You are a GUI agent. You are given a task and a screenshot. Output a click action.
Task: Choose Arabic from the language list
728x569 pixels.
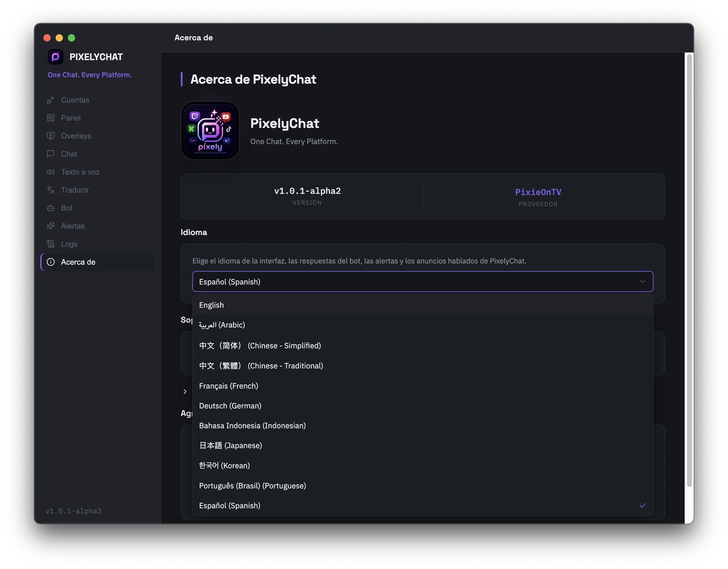[423, 325]
